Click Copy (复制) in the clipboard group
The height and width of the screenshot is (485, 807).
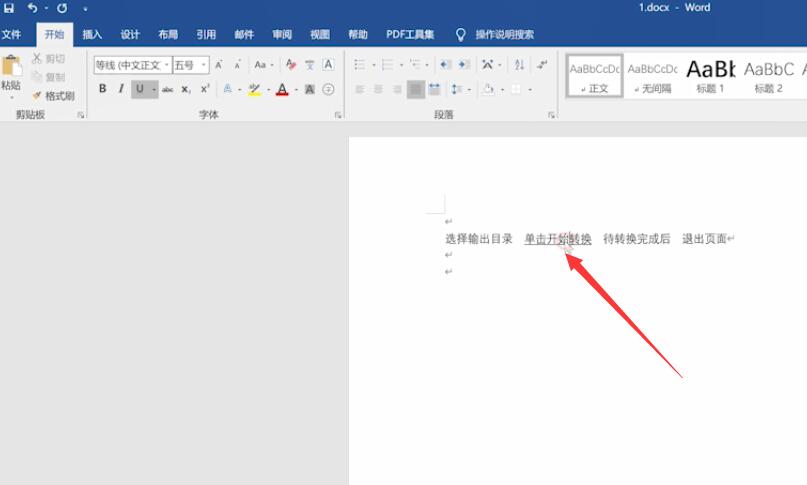point(48,77)
